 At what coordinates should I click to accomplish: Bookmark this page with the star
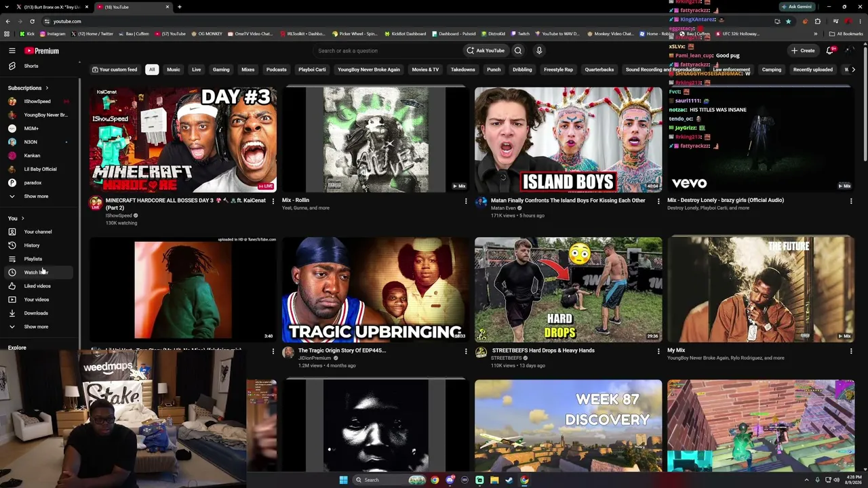coord(788,21)
